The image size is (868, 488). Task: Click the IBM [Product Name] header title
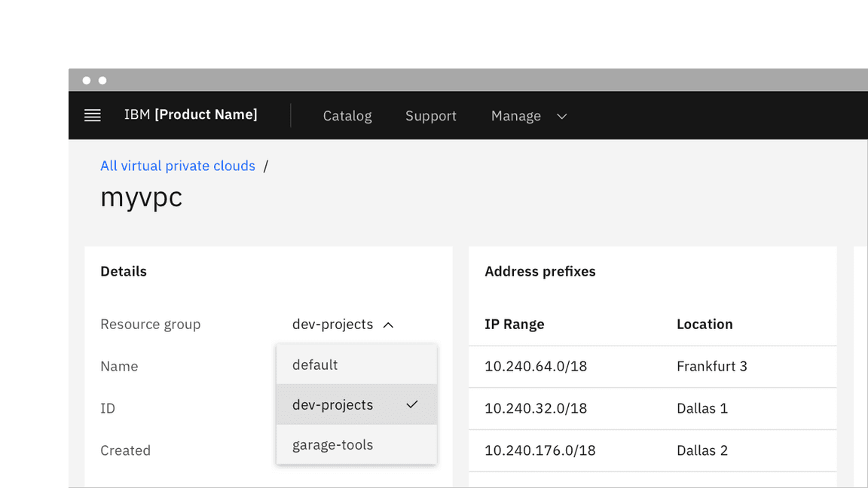(191, 114)
